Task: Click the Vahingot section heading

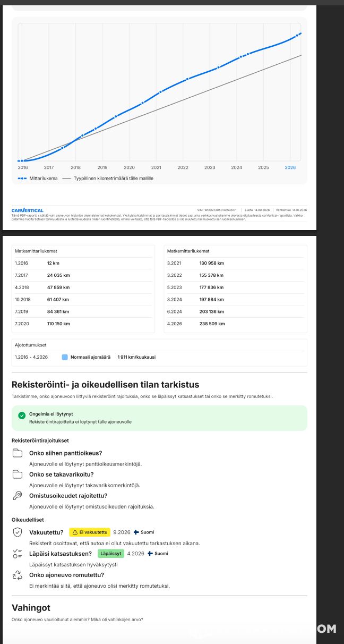Action: click(31, 607)
